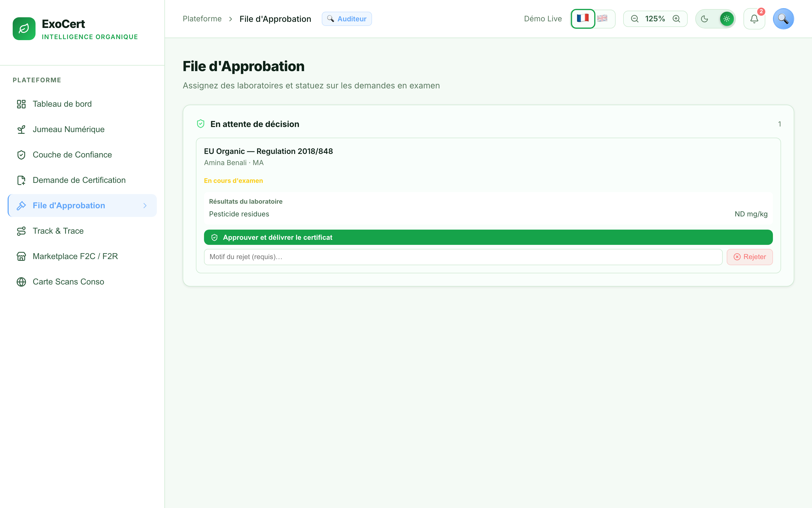Viewport: 812px width, 508px height.
Task: Expand File d'Approbation chevron arrow
Action: [x=145, y=206]
